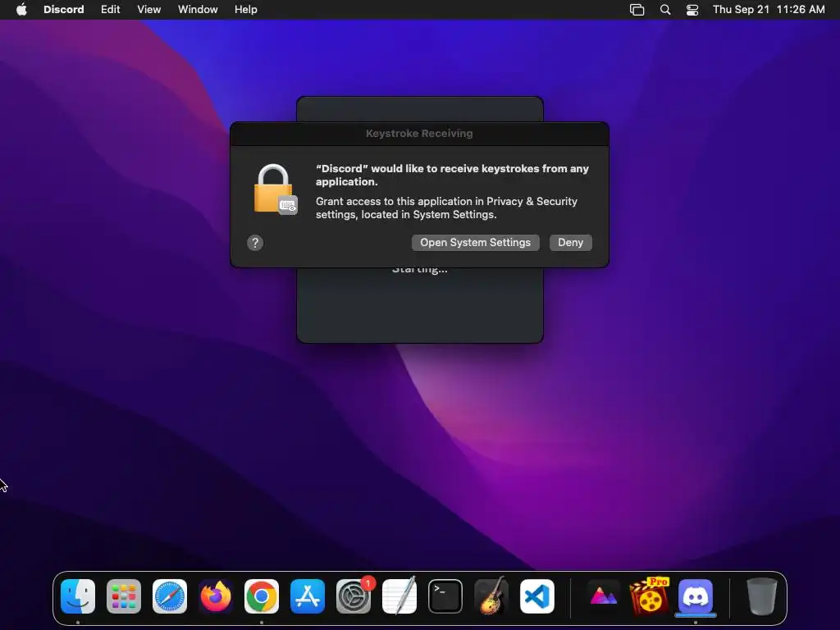This screenshot has height=630, width=840.
Task: Launch Visual Studio Code from the Dock
Action: (537, 596)
